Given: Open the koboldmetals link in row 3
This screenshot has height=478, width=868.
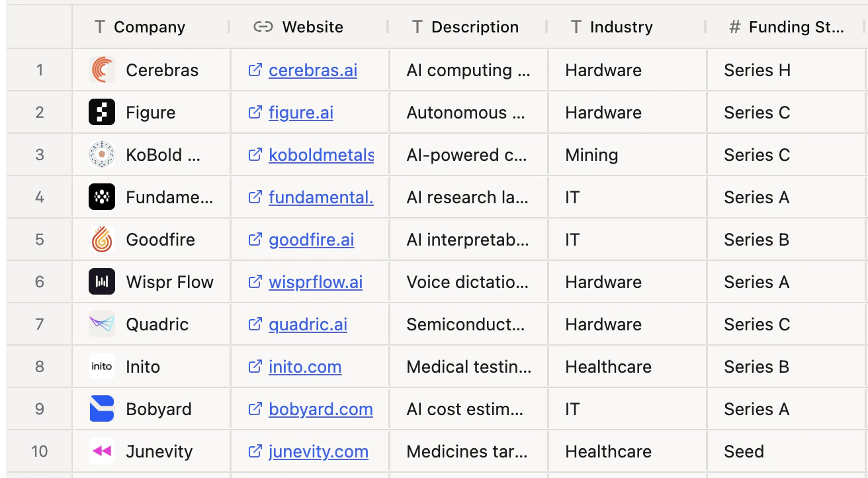Looking at the screenshot, I should [322, 154].
